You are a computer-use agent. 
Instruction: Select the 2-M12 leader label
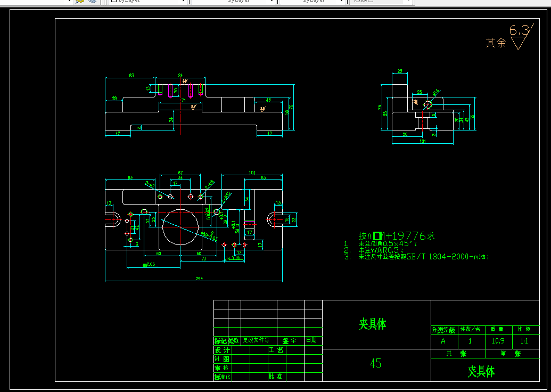tap(226, 197)
